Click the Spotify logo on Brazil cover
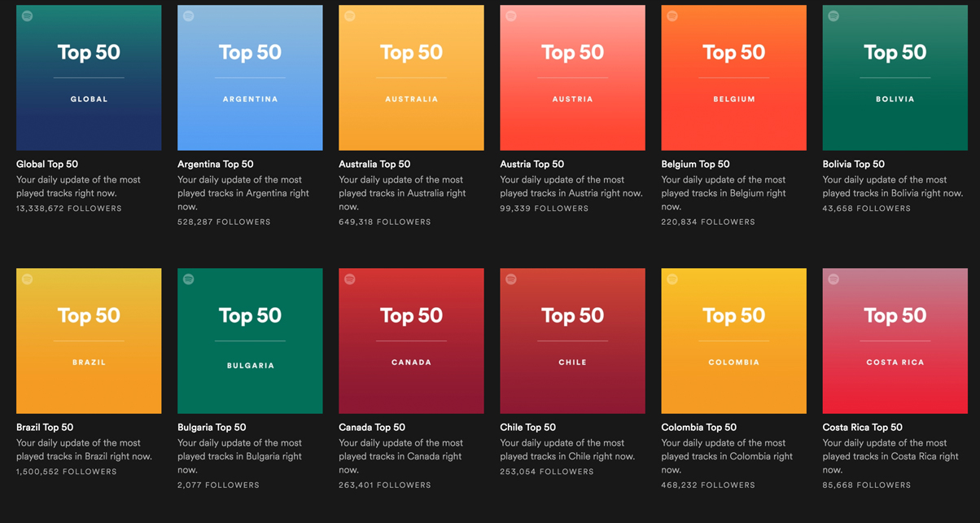 [27, 279]
